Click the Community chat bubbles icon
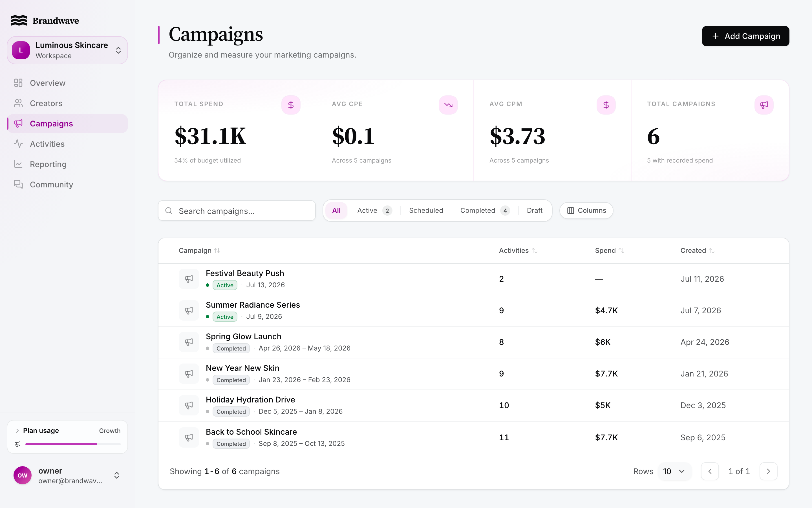Image resolution: width=812 pixels, height=508 pixels. pos(18,185)
